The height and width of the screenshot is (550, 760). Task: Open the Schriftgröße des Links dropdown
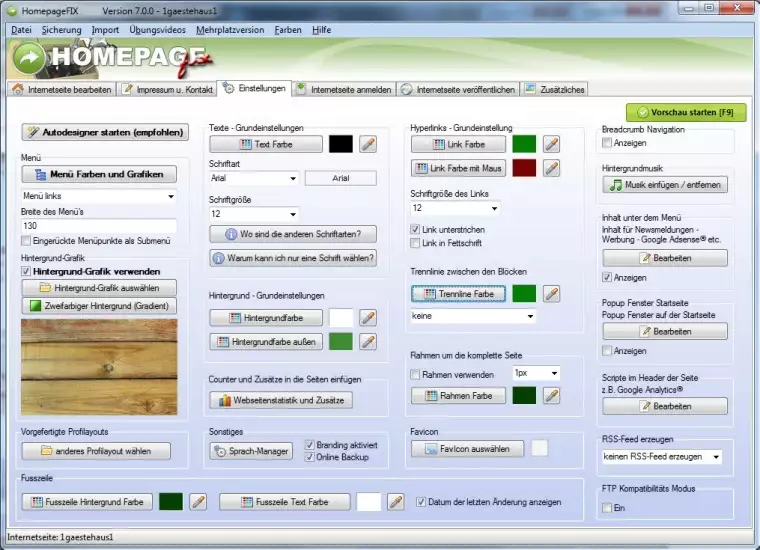point(455,208)
